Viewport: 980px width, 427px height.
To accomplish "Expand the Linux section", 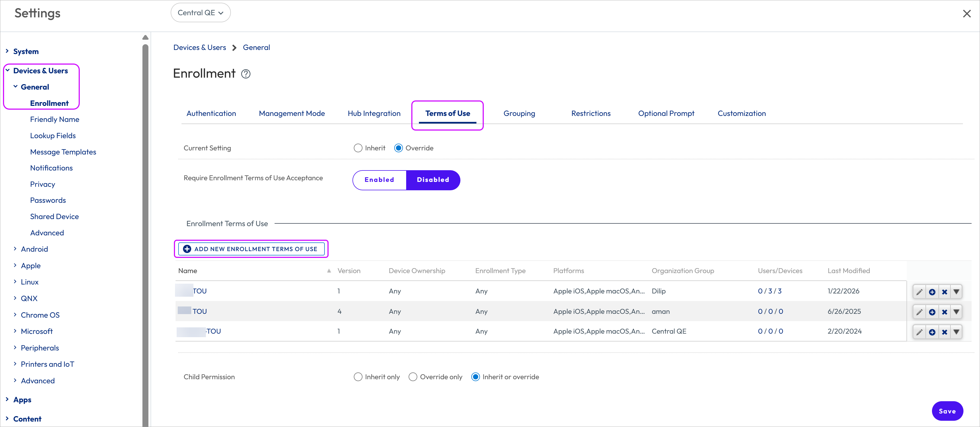I will coord(15,281).
